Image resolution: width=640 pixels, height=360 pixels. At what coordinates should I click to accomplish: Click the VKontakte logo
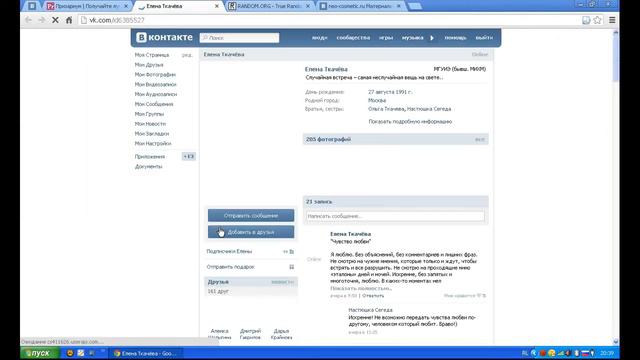coord(164,37)
